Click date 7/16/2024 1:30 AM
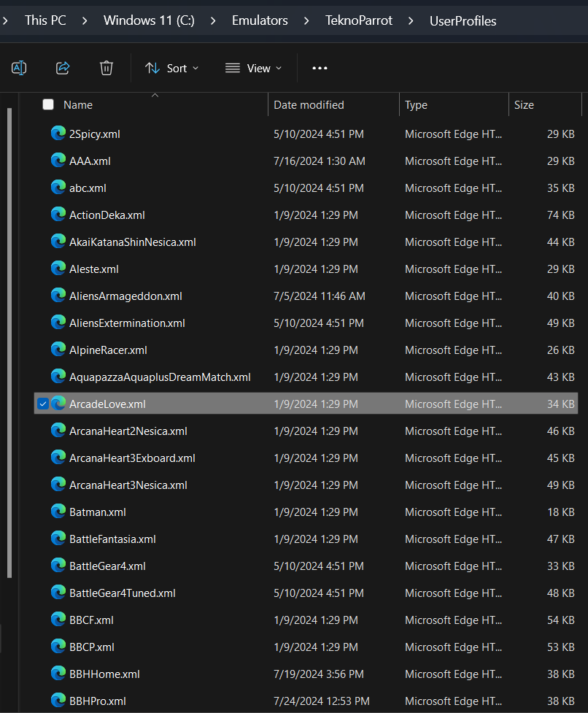This screenshot has width=588, height=713. [x=320, y=161]
